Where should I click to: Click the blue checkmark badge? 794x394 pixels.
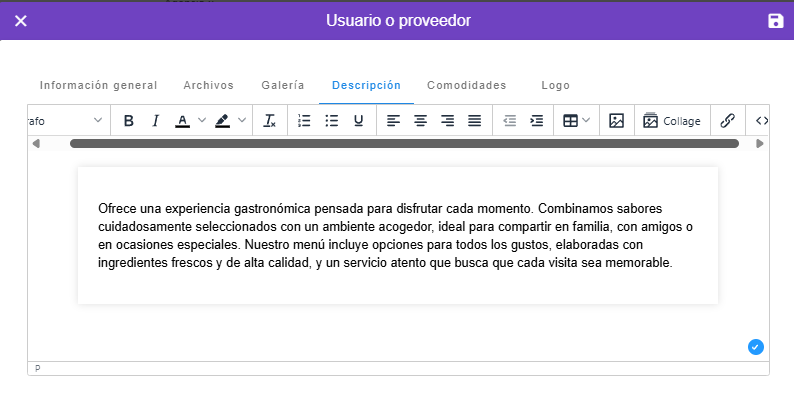point(756,347)
